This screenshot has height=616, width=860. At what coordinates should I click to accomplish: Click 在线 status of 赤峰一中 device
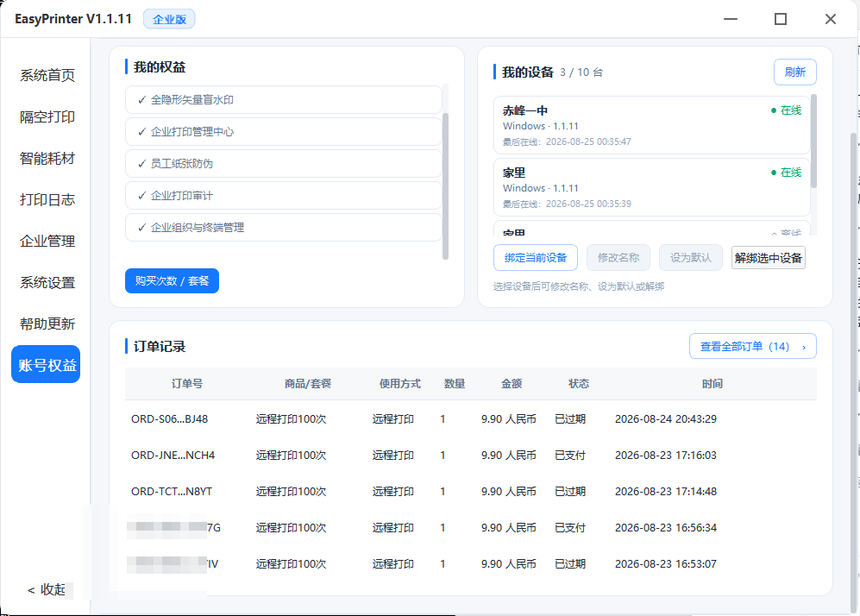(787, 110)
